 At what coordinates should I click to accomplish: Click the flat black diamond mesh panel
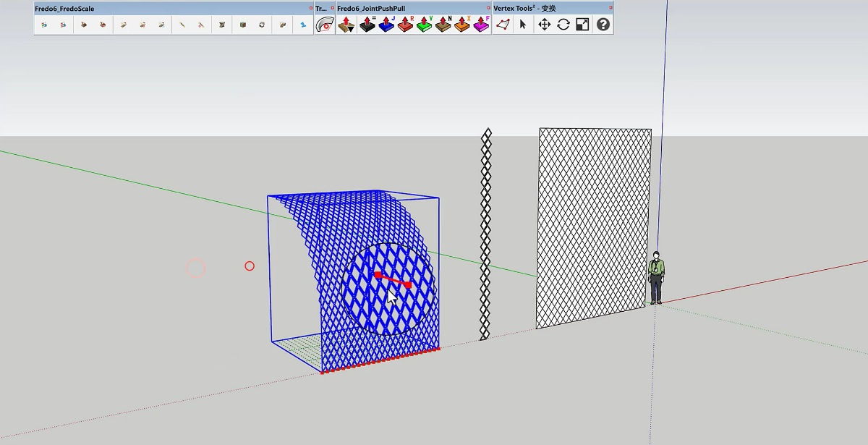(594, 228)
